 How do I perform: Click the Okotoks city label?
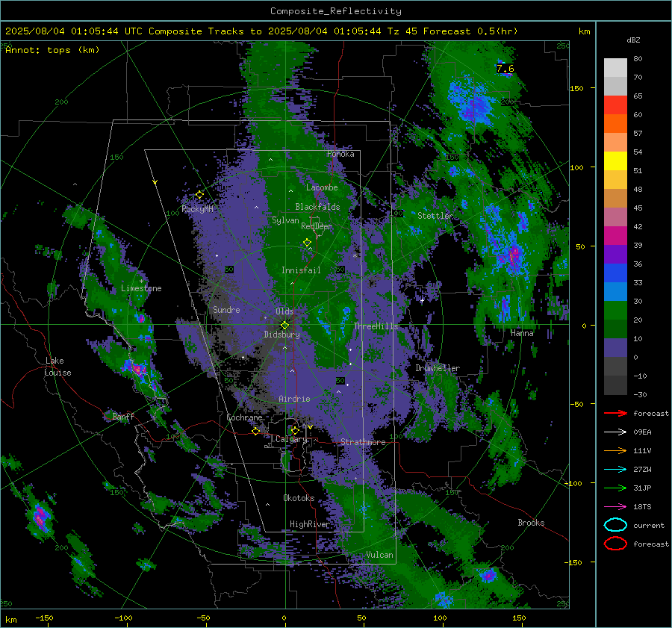tap(299, 498)
